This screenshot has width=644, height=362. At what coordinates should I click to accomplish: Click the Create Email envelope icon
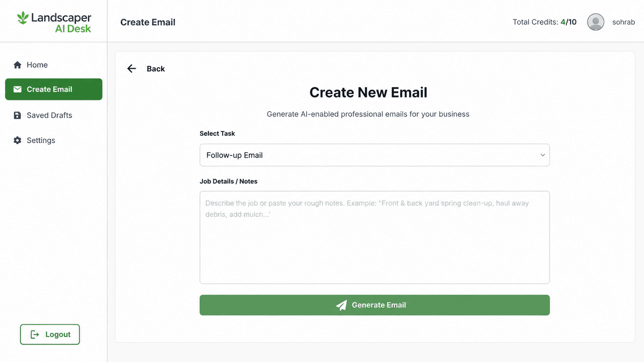click(x=17, y=89)
